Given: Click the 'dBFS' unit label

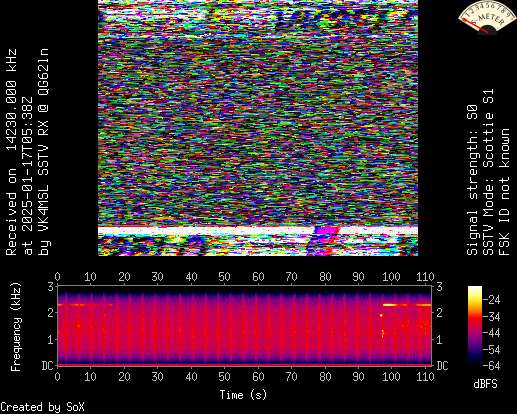Looking at the screenshot, I should (x=485, y=384).
